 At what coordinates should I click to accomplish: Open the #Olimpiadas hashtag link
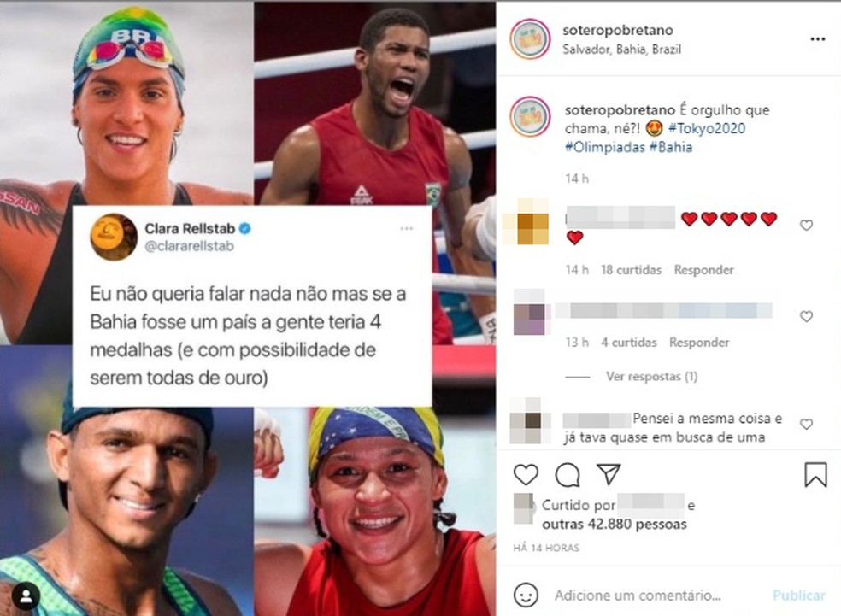coord(604,147)
